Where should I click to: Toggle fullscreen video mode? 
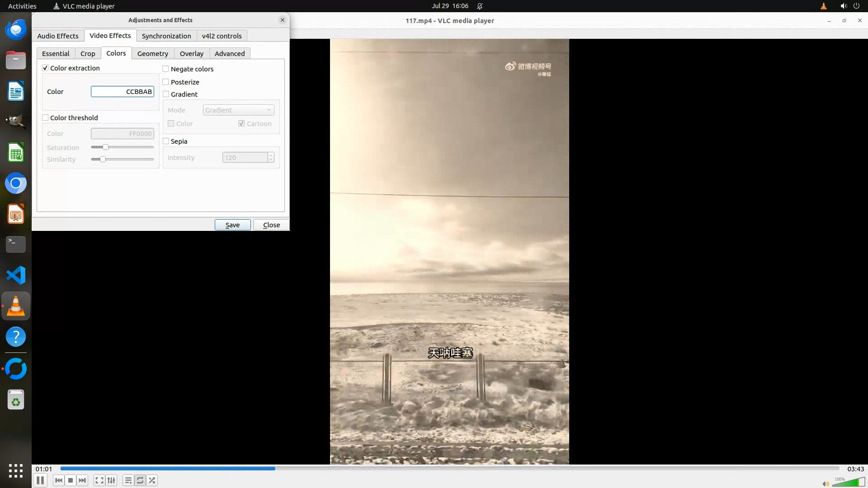click(99, 480)
